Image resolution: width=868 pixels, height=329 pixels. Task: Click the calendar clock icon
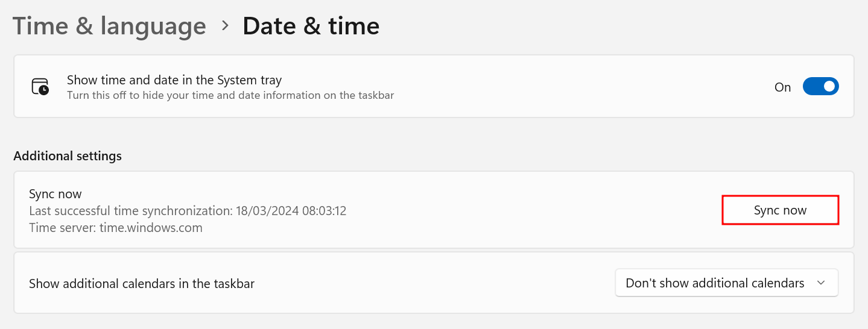coord(40,87)
